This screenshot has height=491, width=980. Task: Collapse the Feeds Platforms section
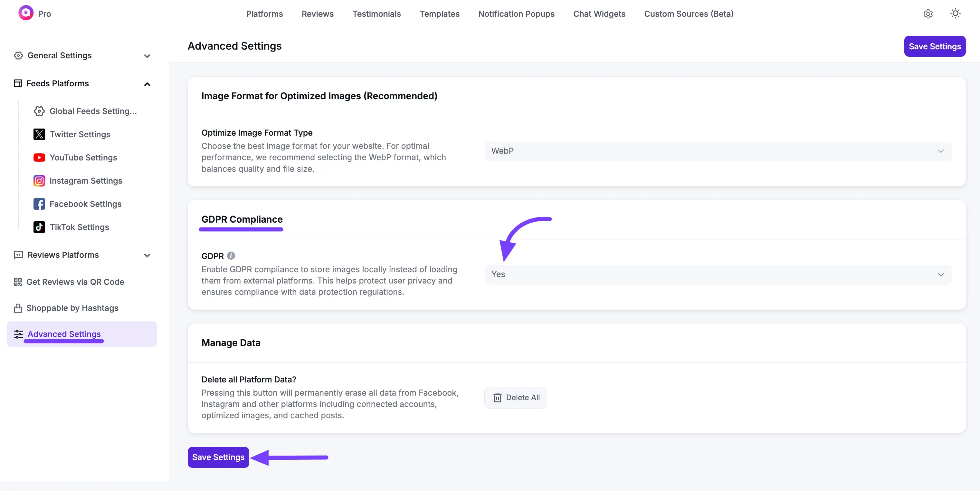point(147,84)
